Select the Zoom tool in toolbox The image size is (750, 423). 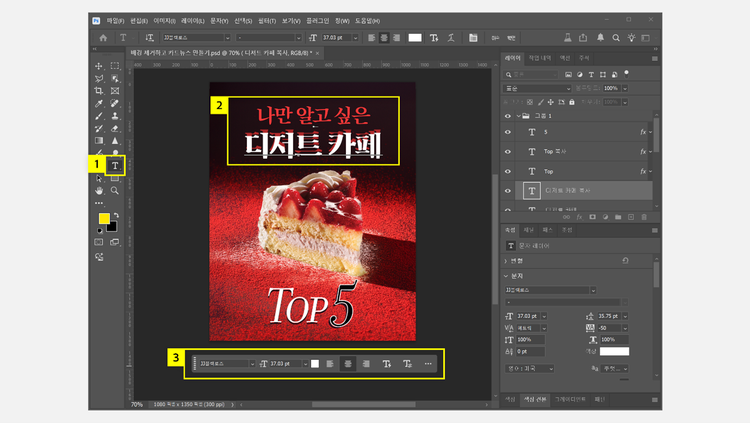pyautogui.click(x=115, y=189)
